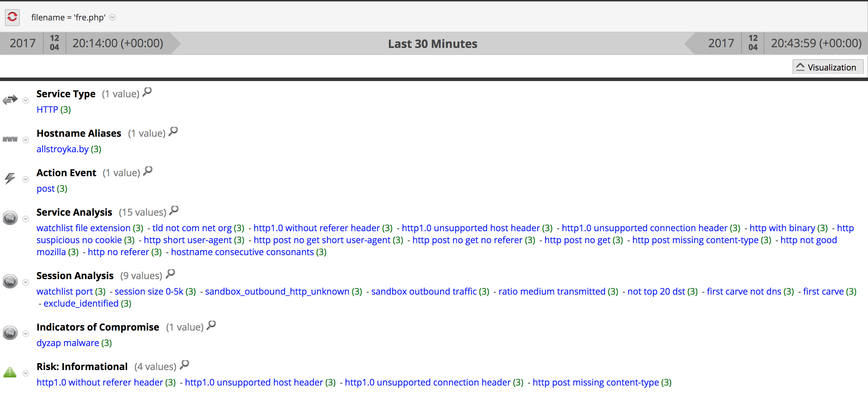
Task: Click the Indicators of Compromise icon
Action: coord(10,333)
